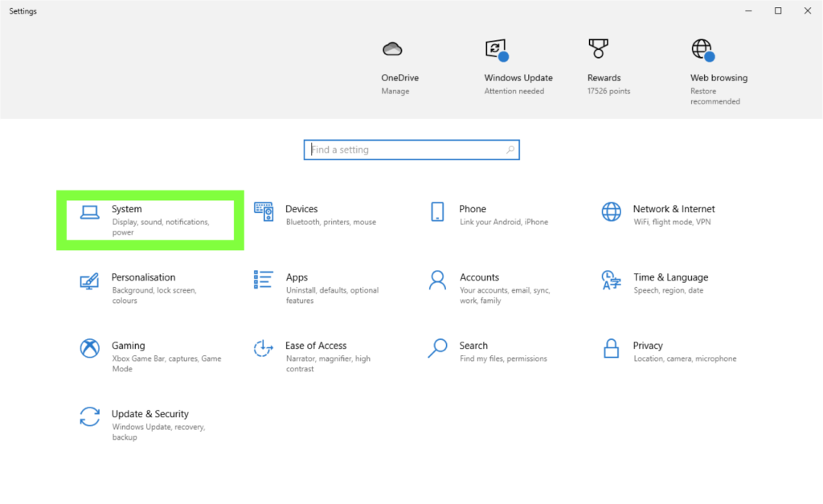Click the 17526 points text

click(x=609, y=92)
